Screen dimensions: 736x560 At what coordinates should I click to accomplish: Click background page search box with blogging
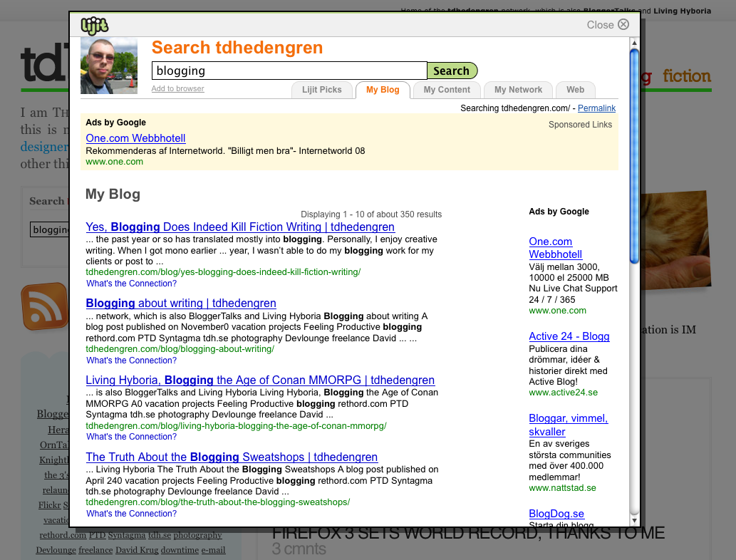pyautogui.click(x=50, y=229)
